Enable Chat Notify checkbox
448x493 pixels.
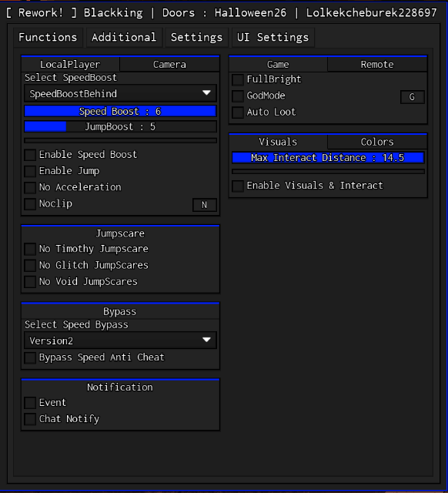coord(30,419)
